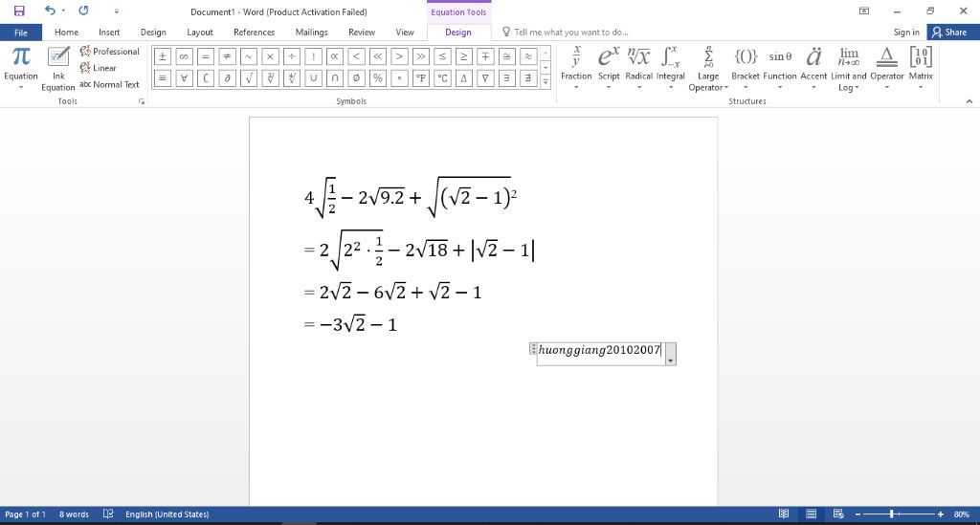This screenshot has height=525, width=980.
Task: Open the Integral structures dropdown
Action: coord(671,68)
